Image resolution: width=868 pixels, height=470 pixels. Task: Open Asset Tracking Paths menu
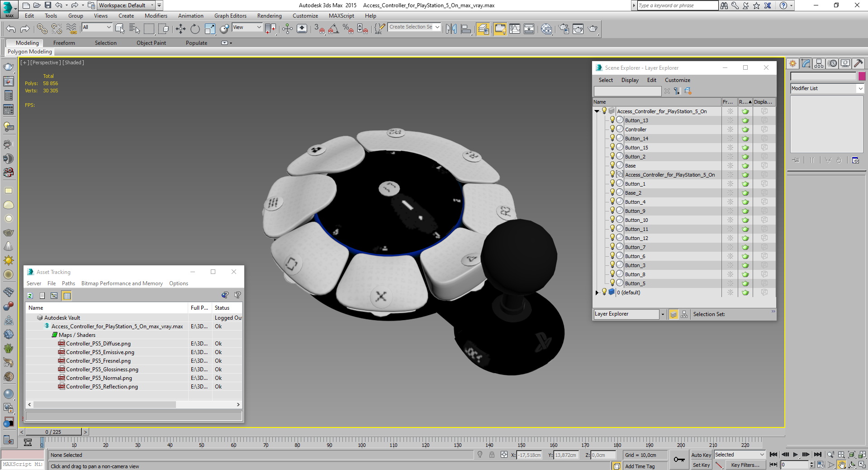coord(68,283)
